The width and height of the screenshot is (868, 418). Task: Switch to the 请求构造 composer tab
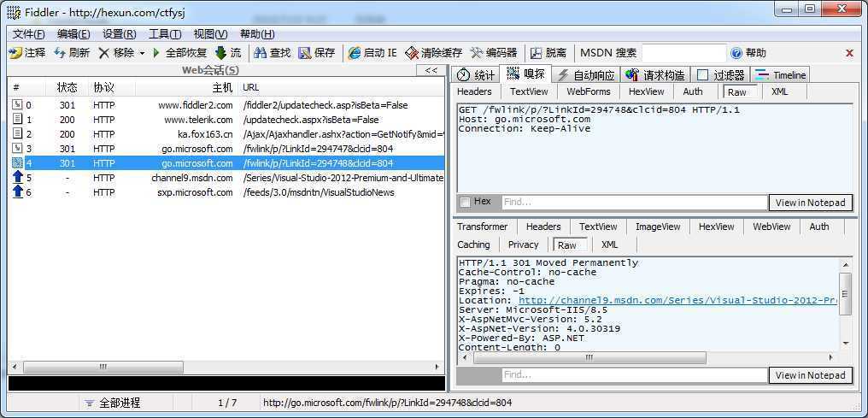click(x=656, y=74)
